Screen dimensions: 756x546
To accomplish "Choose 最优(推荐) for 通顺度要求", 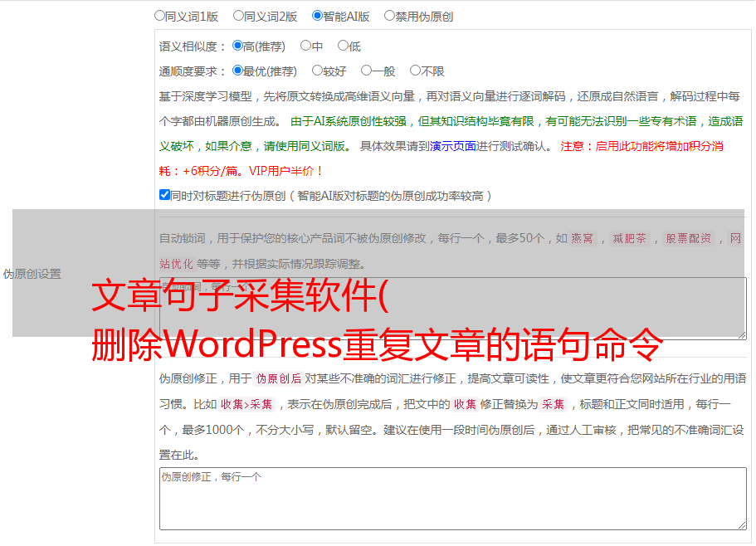I will pyautogui.click(x=237, y=71).
